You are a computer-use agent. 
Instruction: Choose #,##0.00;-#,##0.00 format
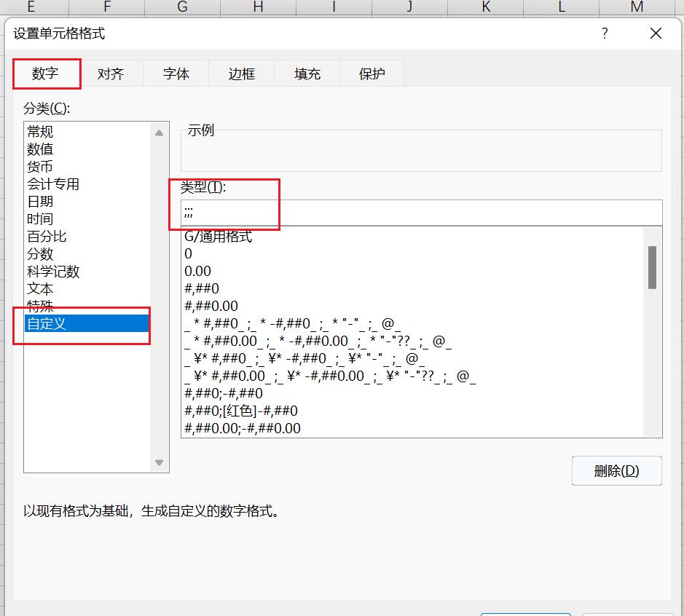point(412,428)
